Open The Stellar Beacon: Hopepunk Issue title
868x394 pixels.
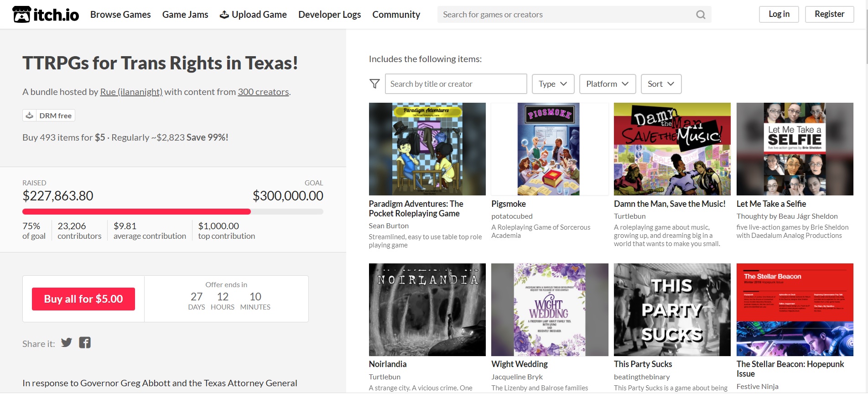[790, 369]
